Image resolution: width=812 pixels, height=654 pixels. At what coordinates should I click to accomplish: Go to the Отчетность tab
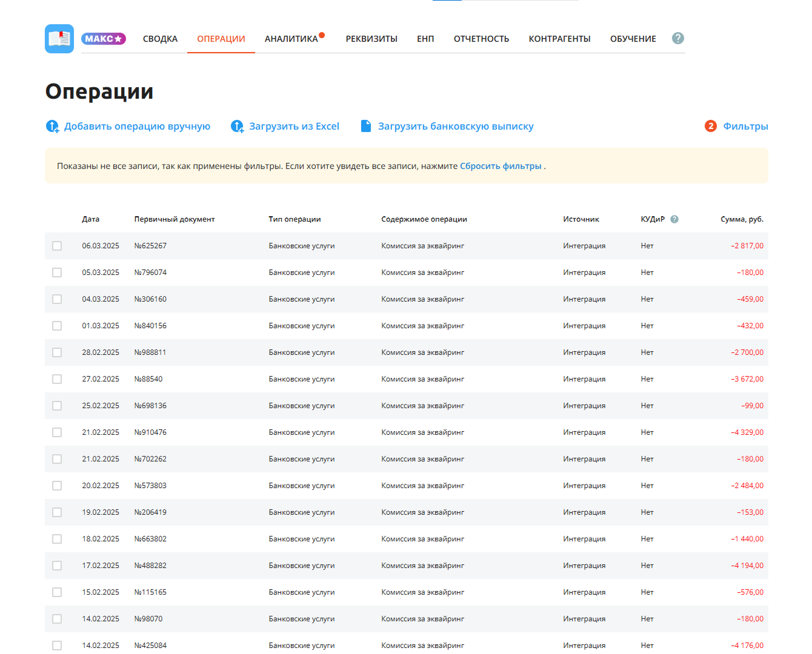pyautogui.click(x=481, y=39)
